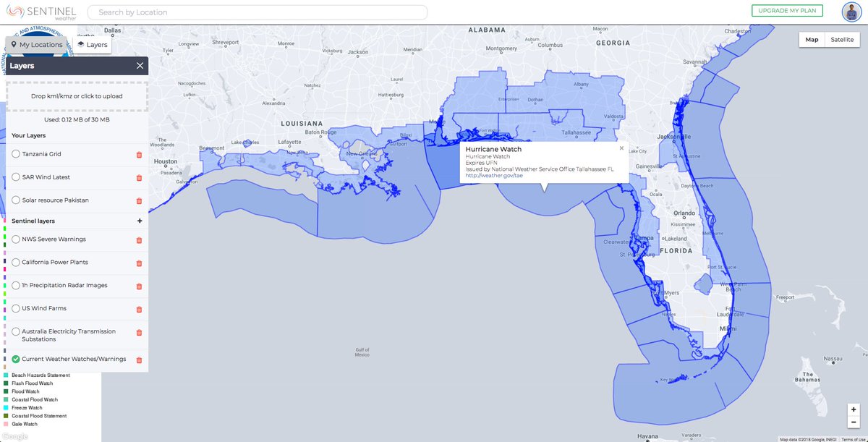Delete the US Wind Farms layer
The width and height of the screenshot is (868, 442).
[138, 309]
